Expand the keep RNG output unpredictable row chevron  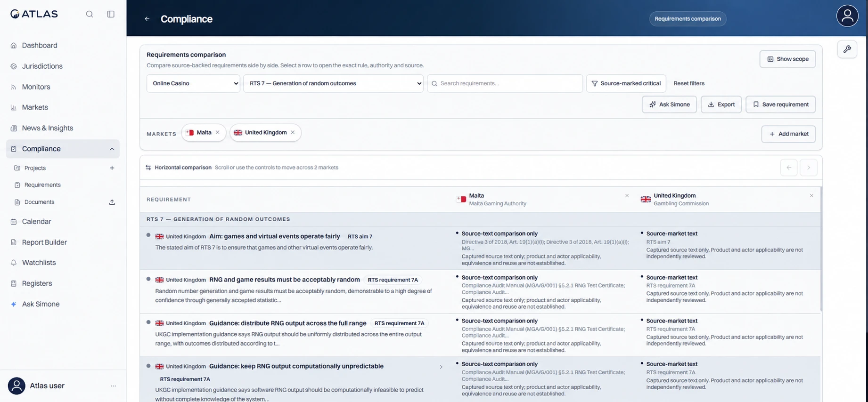[x=441, y=367]
